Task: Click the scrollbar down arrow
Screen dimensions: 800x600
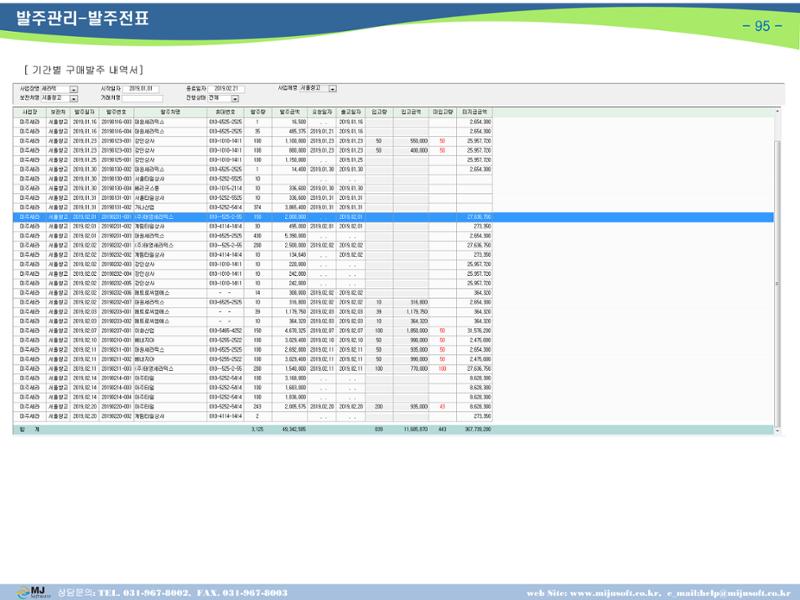Action: [778, 431]
